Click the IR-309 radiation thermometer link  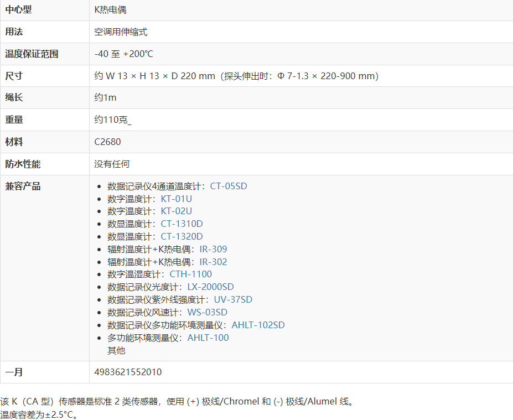pyautogui.click(x=213, y=249)
